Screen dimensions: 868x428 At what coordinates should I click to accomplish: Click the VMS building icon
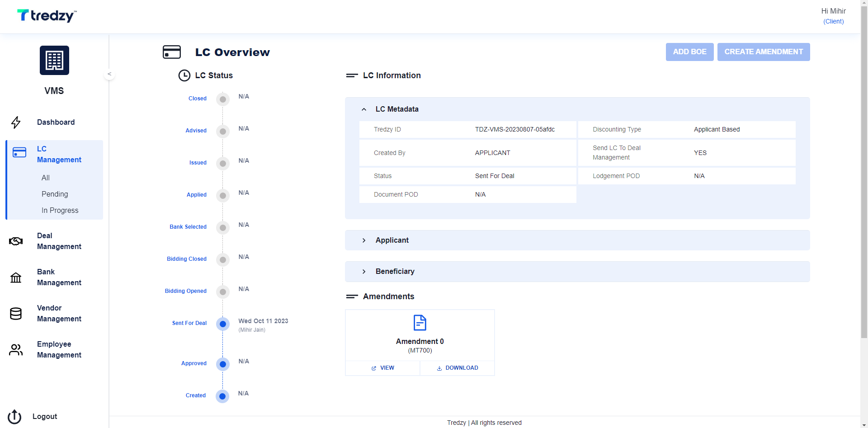54,60
